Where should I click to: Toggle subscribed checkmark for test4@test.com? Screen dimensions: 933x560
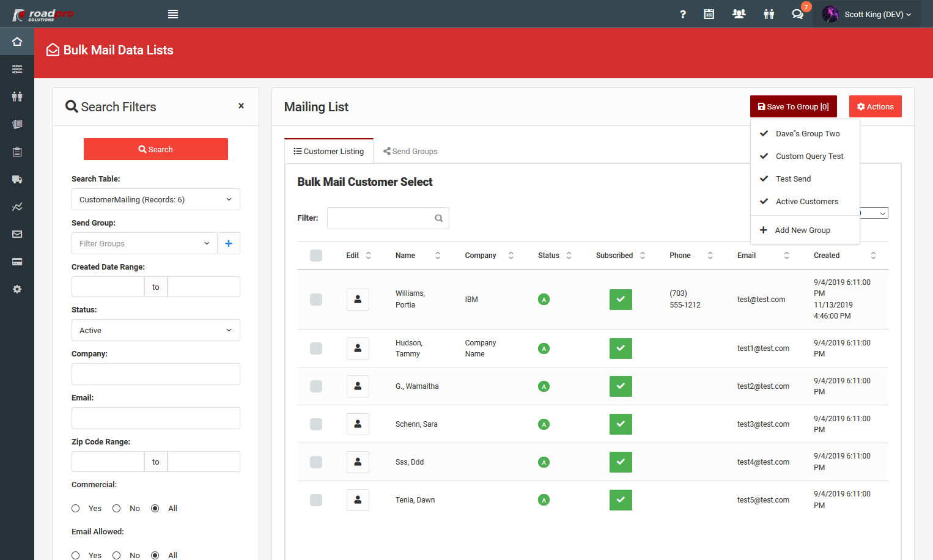point(621,462)
